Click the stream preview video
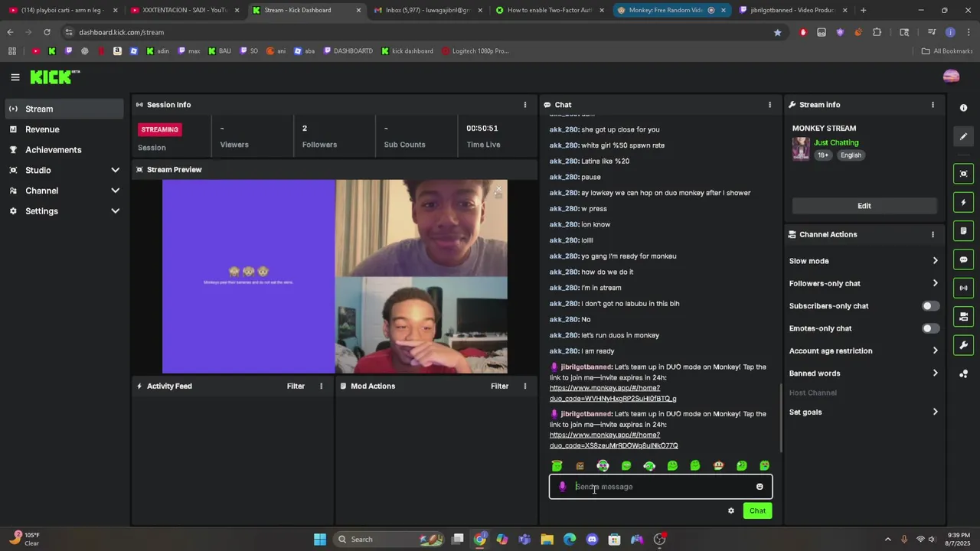The height and width of the screenshot is (551, 980). [x=335, y=276]
